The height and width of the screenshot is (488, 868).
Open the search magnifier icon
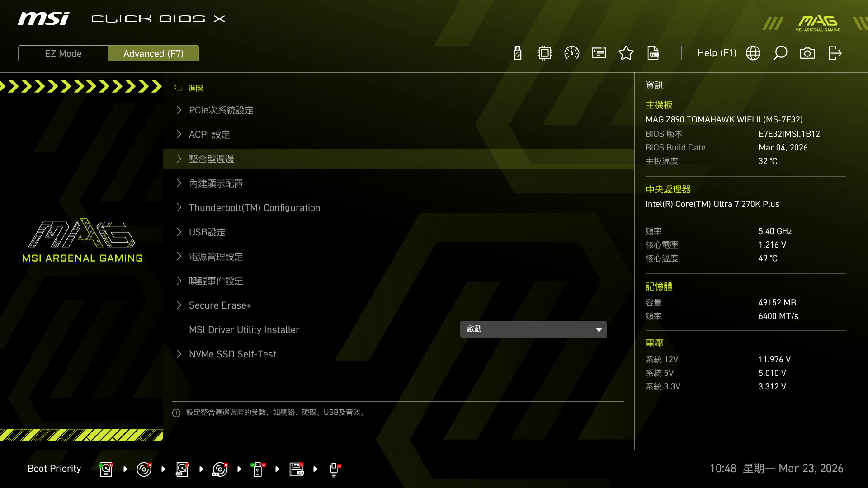(780, 53)
